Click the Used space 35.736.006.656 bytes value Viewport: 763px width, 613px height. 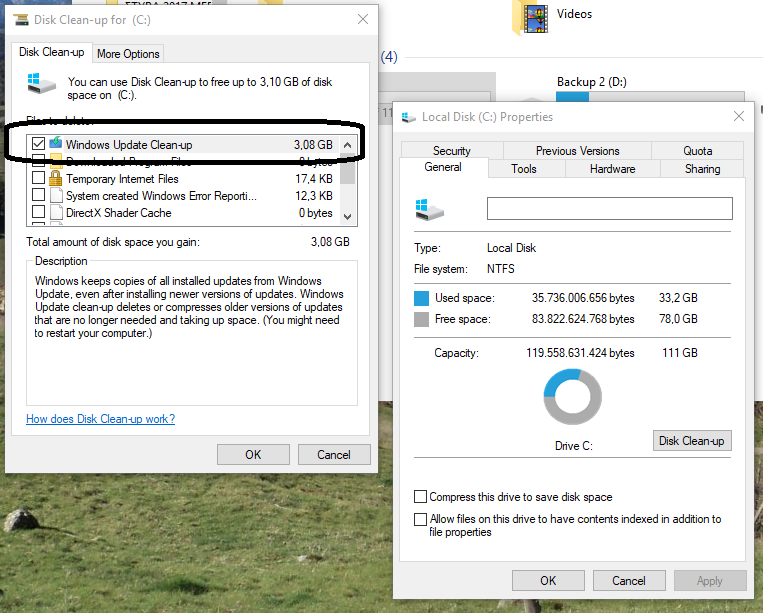[x=583, y=298]
